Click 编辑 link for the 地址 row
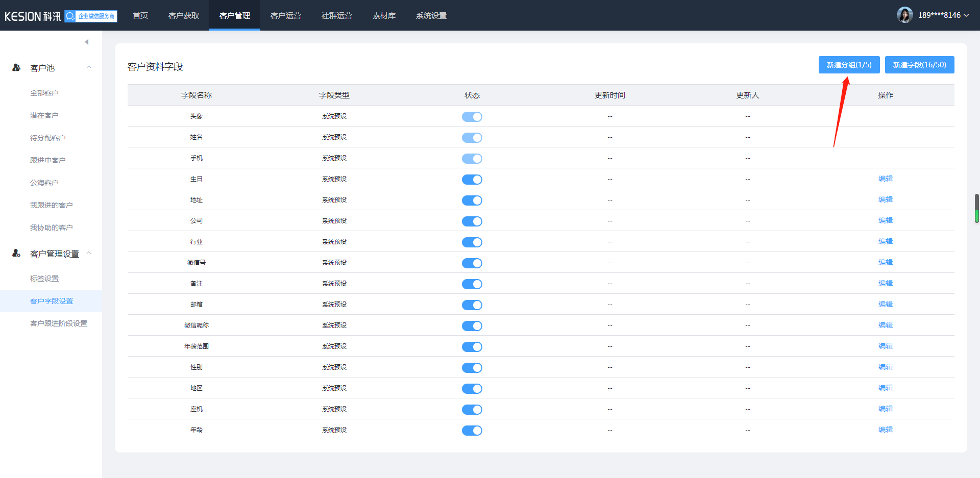The width and height of the screenshot is (980, 478). click(885, 199)
